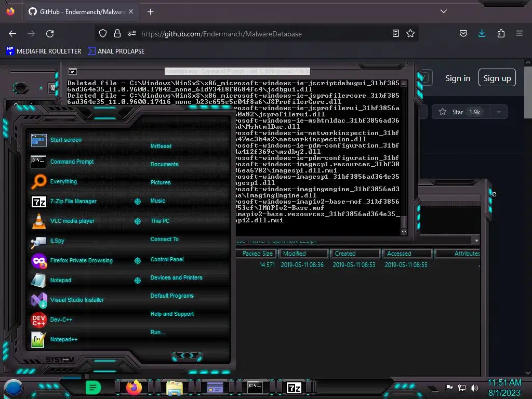Open This PC from start menu
This screenshot has height=399, width=532.
coord(160,221)
